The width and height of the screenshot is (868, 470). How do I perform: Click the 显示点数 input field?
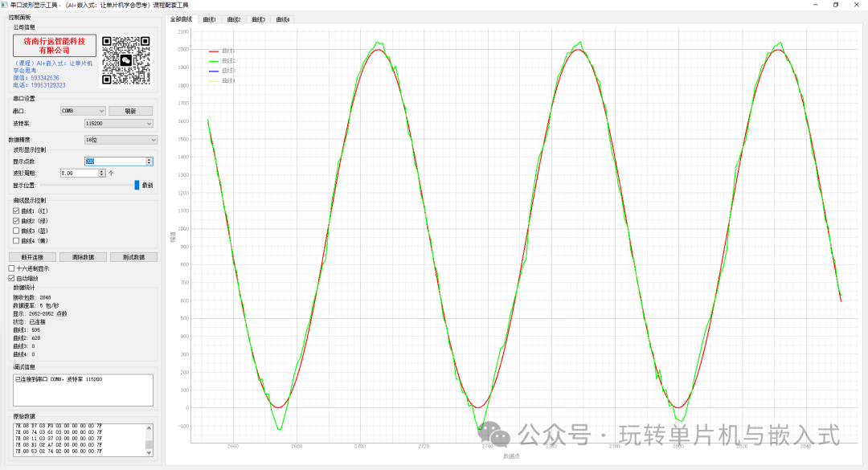point(115,161)
